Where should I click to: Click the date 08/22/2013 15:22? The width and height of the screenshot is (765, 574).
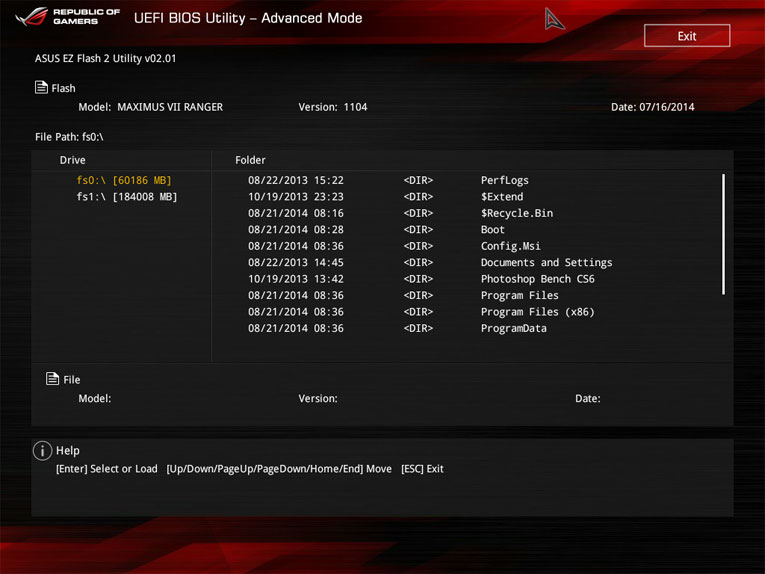(296, 180)
